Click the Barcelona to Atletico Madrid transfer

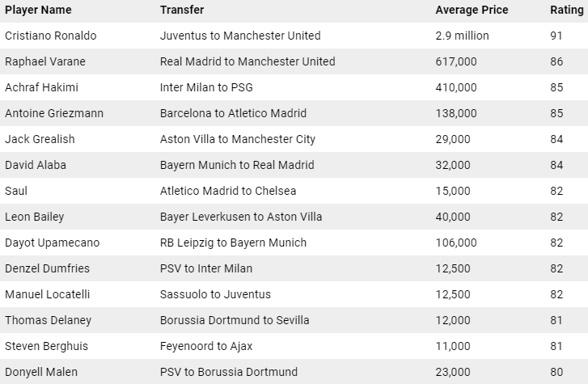click(233, 113)
